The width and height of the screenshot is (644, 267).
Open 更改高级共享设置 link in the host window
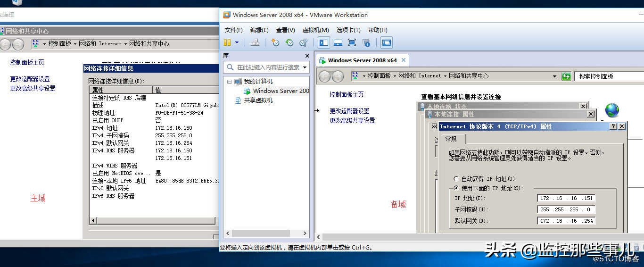tap(33, 88)
